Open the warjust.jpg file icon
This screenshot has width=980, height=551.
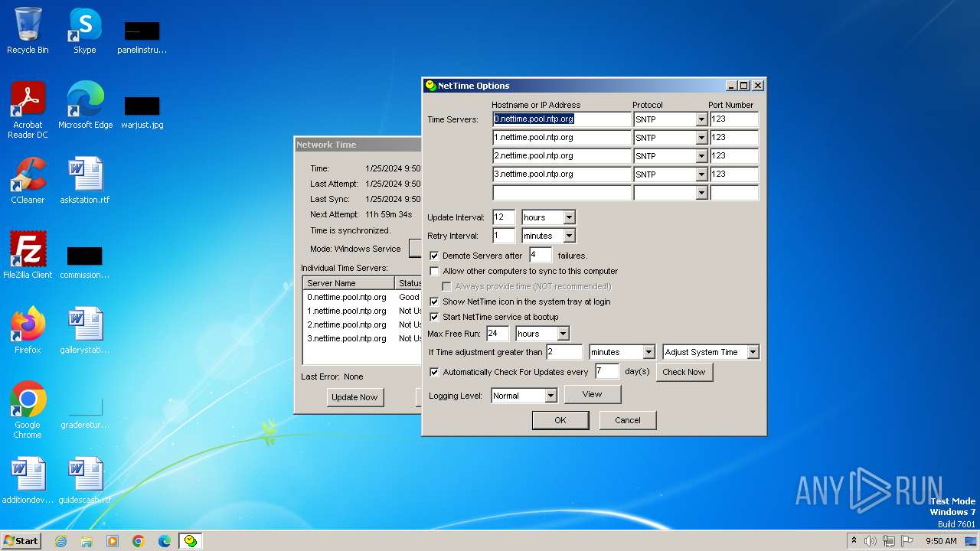[x=142, y=111]
